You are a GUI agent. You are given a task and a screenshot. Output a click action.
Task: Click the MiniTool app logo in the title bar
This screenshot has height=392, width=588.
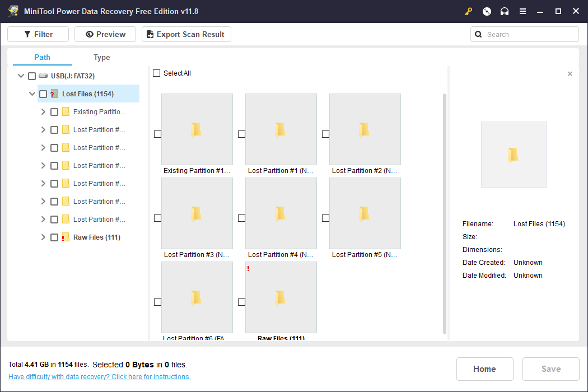tap(13, 11)
